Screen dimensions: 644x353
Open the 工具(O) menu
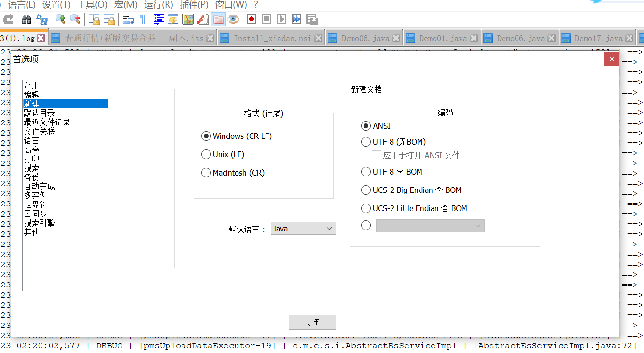click(92, 5)
